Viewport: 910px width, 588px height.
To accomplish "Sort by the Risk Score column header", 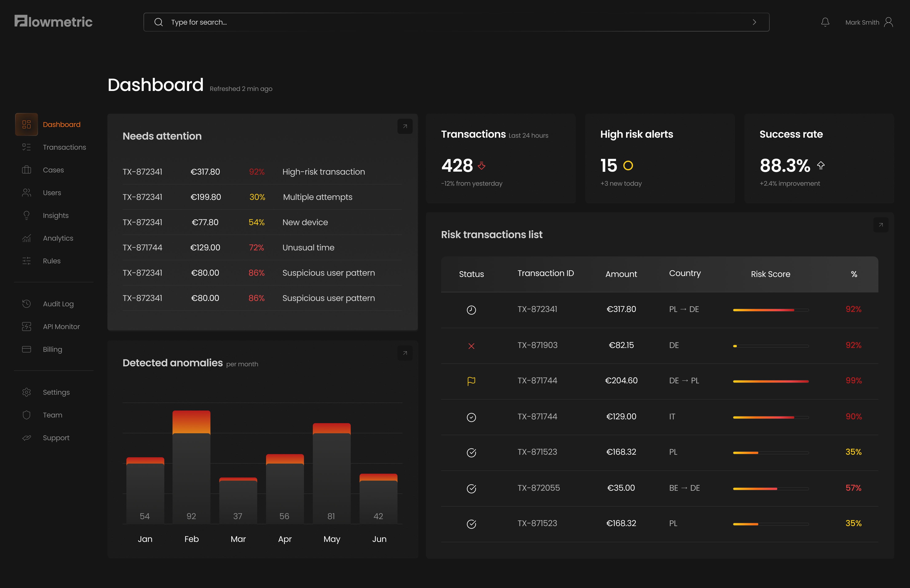I will (770, 274).
